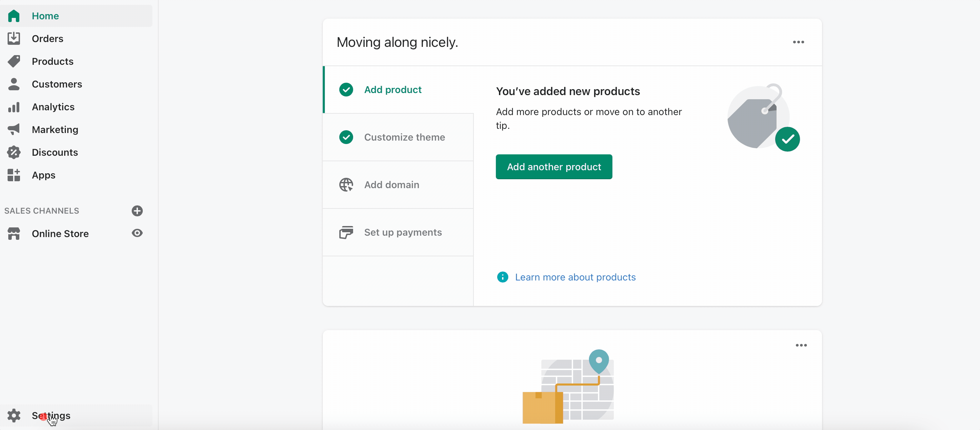Click the product tag illustration
This screenshot has height=430, width=980.
(763, 117)
